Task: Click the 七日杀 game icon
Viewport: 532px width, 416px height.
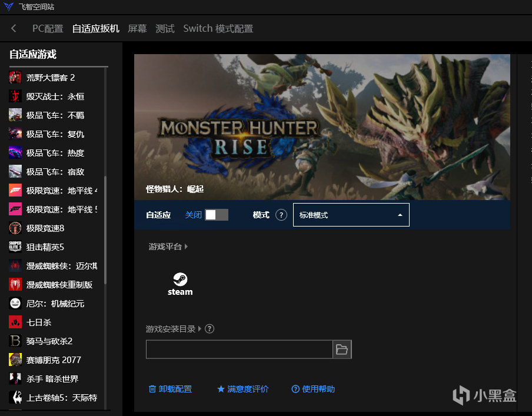Action: coord(15,322)
